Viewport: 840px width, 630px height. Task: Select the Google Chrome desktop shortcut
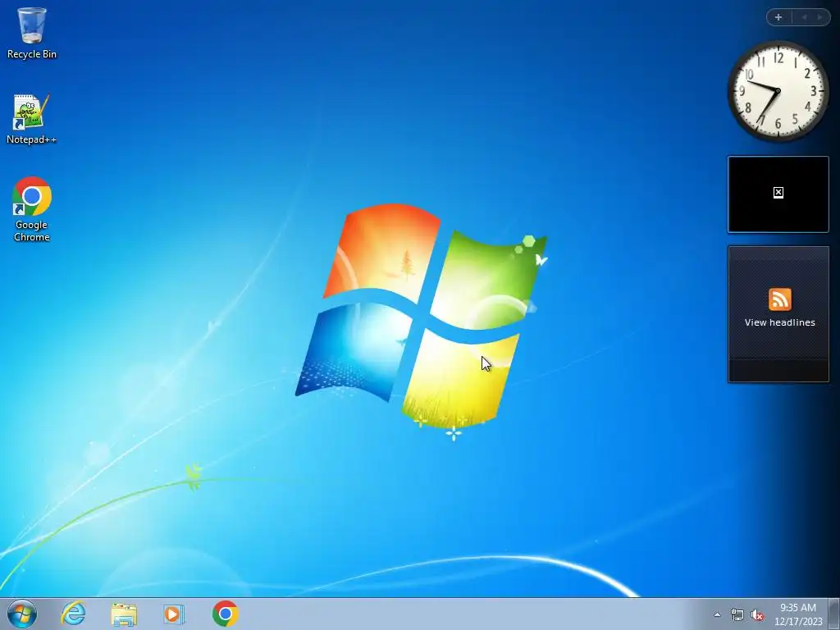coord(32,209)
